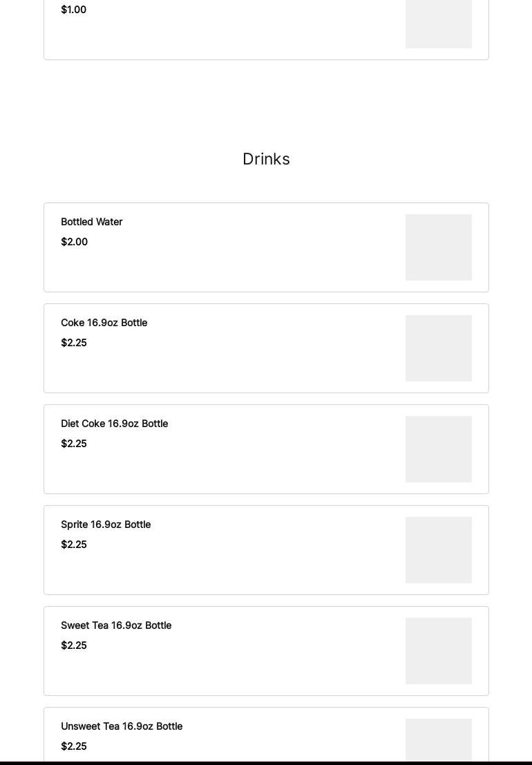The width and height of the screenshot is (532, 765).
Task: Click the Coke bottle $2.25 price
Action: (74, 343)
